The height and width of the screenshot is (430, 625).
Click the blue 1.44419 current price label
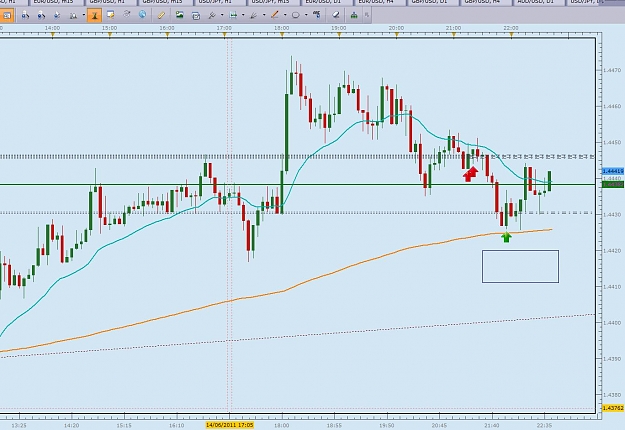tap(613, 171)
